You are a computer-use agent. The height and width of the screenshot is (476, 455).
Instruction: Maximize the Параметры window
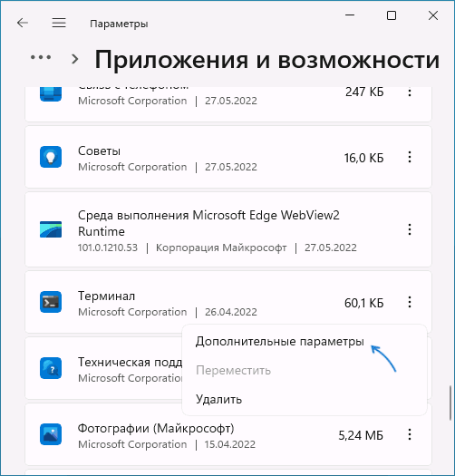coord(392,15)
